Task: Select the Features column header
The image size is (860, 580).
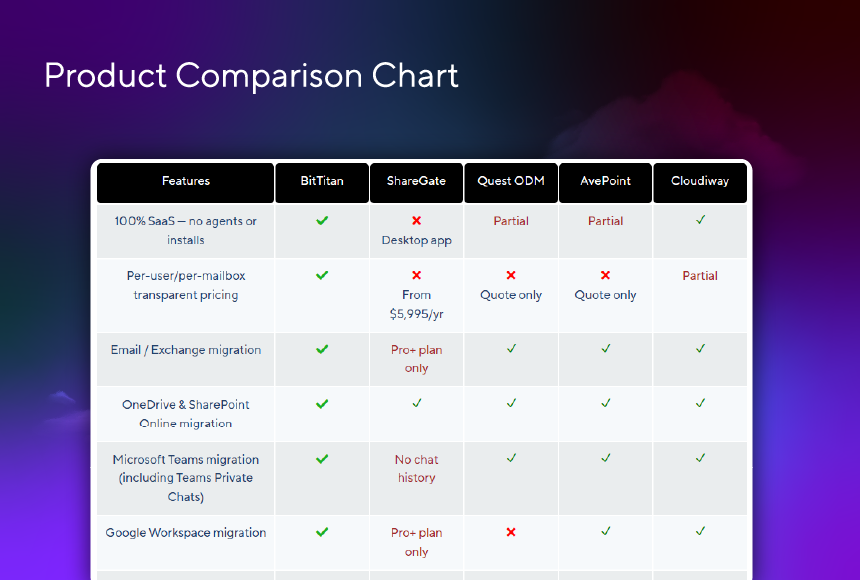Action: click(185, 183)
